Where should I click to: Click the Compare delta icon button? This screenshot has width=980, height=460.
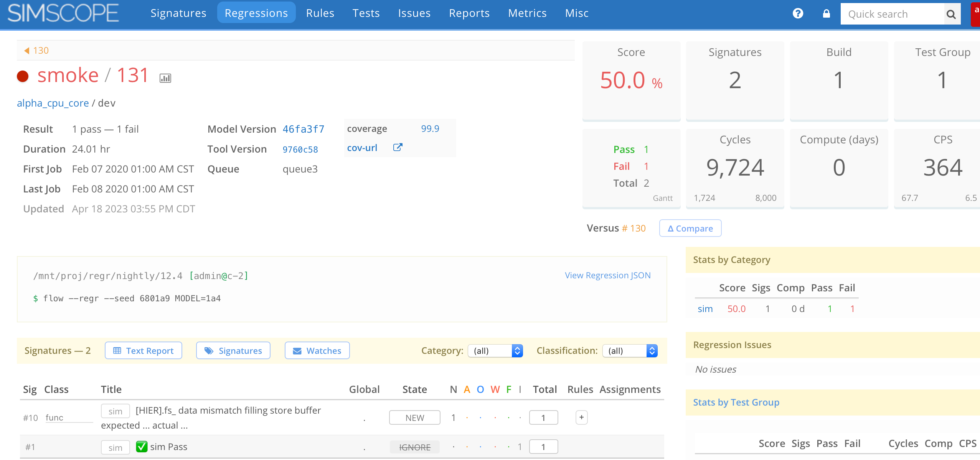[x=690, y=228]
